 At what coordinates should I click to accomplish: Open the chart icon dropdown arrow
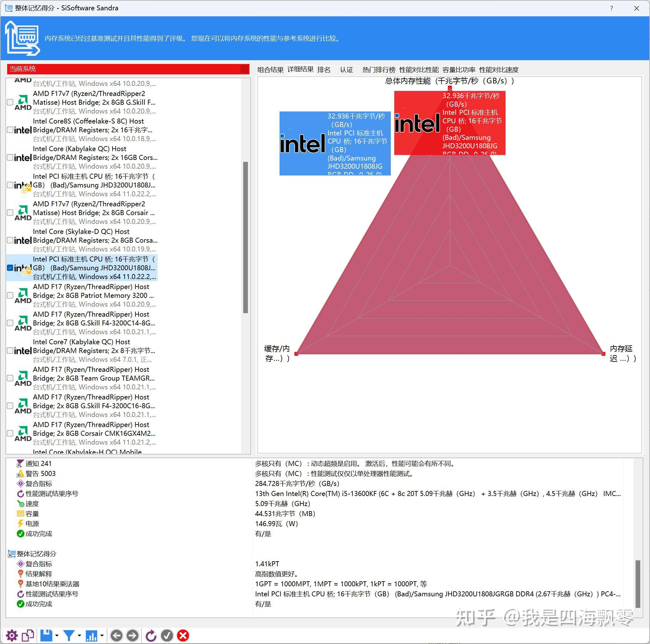pyautogui.click(x=102, y=636)
